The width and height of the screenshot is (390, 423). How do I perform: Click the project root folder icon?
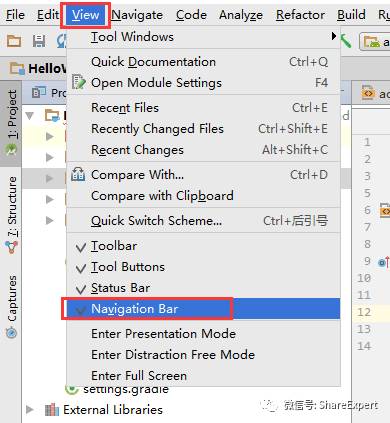[x=52, y=116]
